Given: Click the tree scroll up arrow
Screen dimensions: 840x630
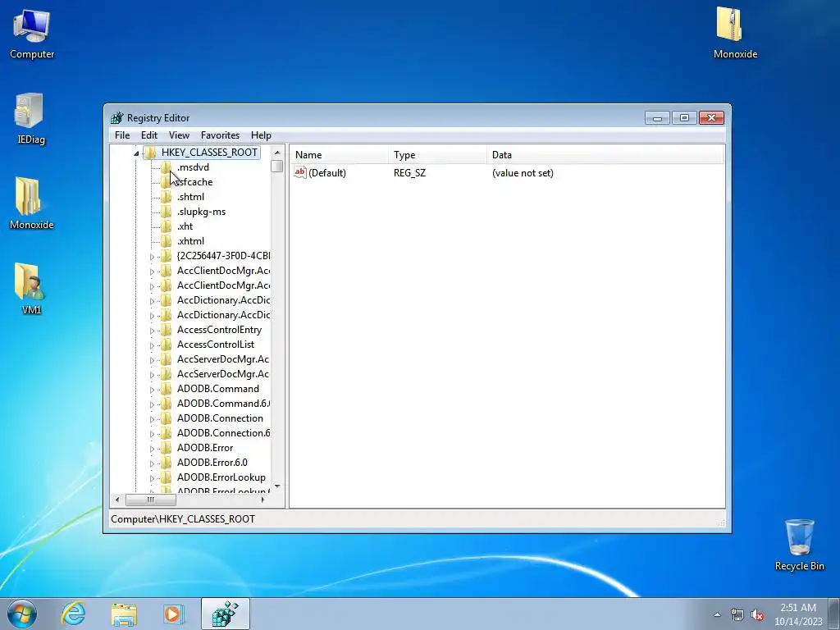Looking at the screenshot, I should (277, 153).
